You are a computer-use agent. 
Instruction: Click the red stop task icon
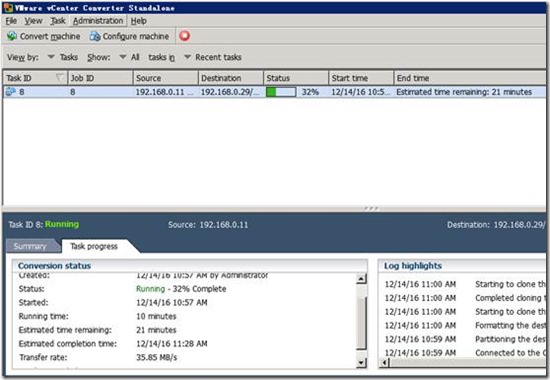coord(185,36)
